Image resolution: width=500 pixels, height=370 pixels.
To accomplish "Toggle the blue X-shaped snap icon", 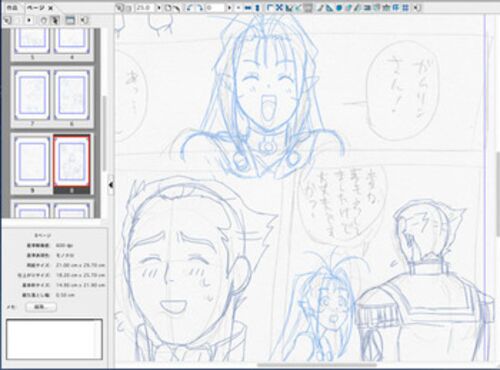I will coord(279,8).
